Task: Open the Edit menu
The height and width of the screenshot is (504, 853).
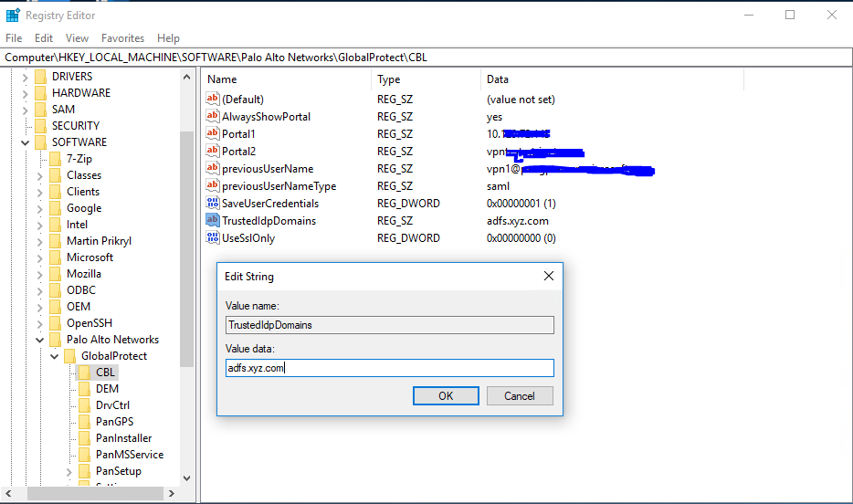Action: [x=44, y=38]
